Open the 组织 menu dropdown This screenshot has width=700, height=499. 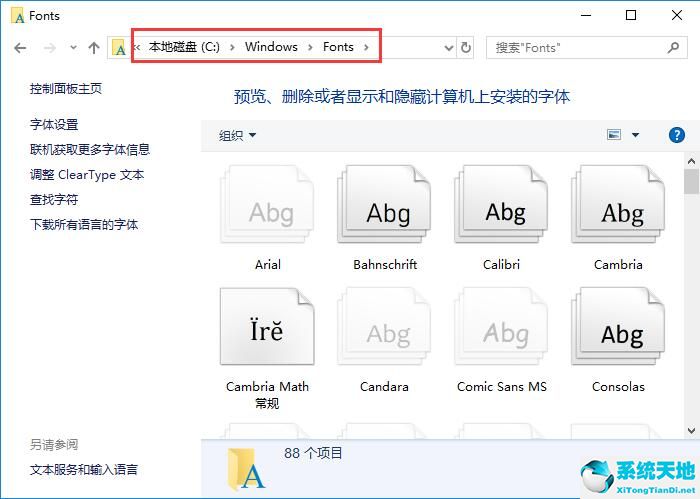tap(237, 135)
